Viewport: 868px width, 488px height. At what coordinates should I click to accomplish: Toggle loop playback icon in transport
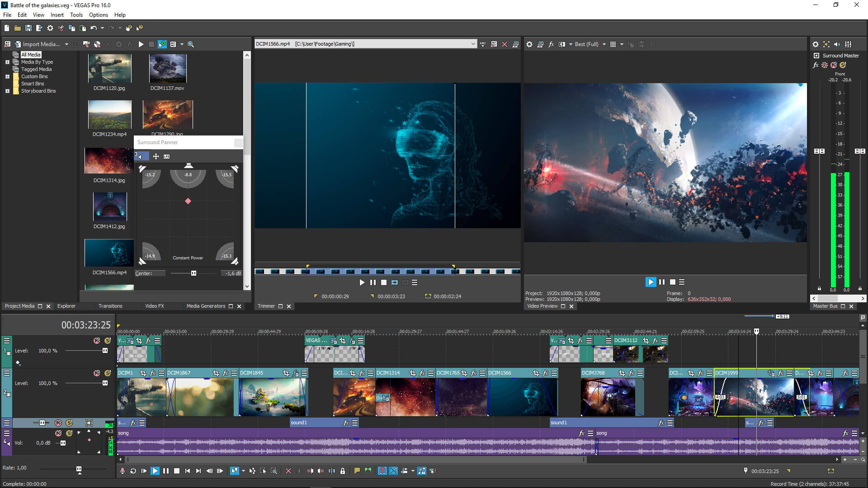coord(133,471)
